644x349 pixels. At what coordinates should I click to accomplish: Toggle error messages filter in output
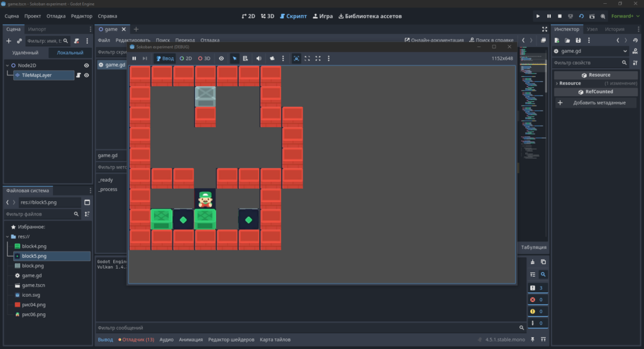[x=537, y=300]
